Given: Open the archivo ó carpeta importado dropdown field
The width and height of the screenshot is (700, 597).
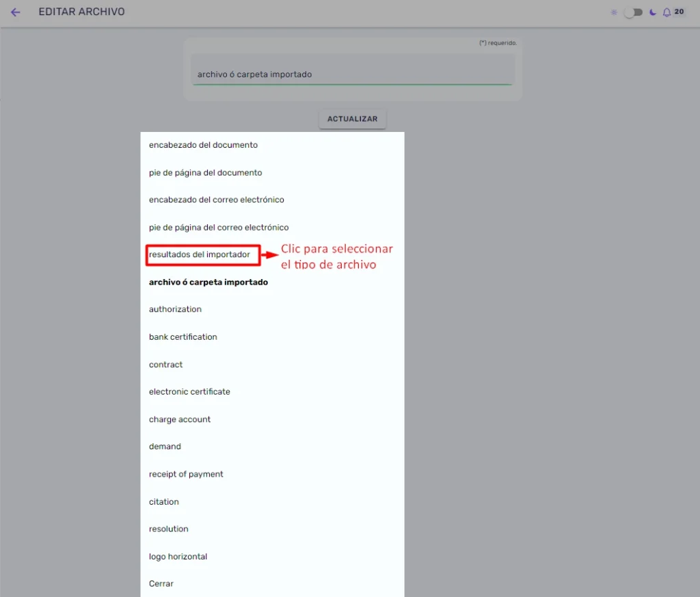Looking at the screenshot, I should coord(352,70).
